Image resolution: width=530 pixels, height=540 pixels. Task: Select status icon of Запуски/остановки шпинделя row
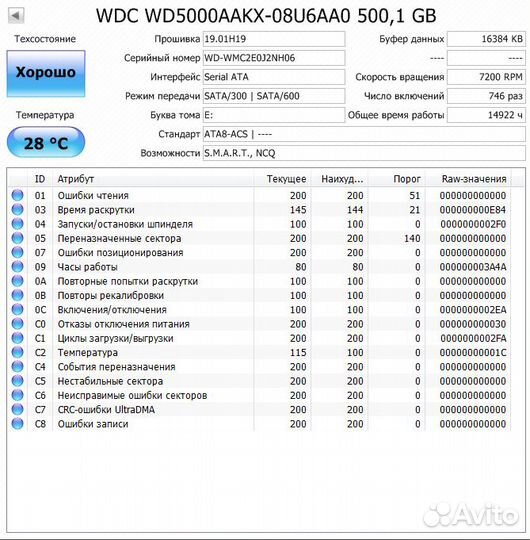[18, 224]
